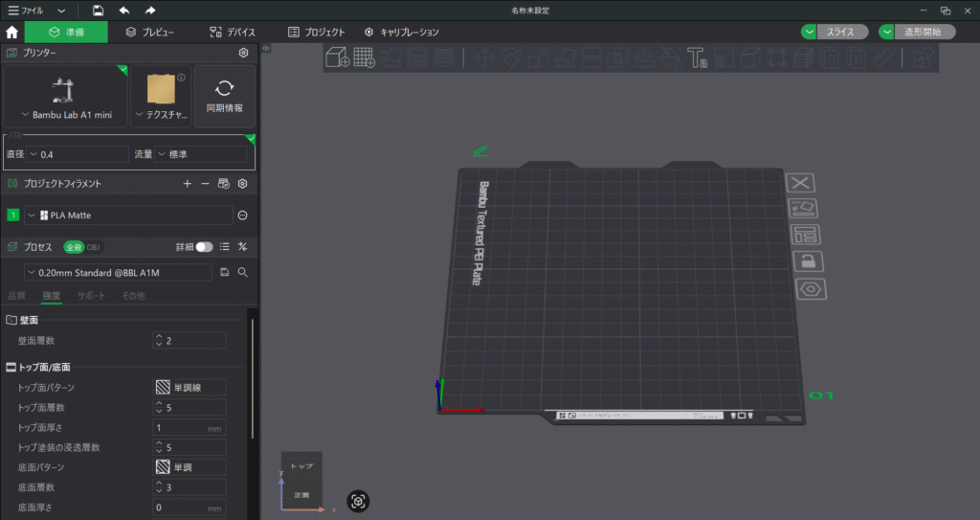The height and width of the screenshot is (520, 980).
Task: Select the Mesh boolean tool
Action: tap(617, 57)
